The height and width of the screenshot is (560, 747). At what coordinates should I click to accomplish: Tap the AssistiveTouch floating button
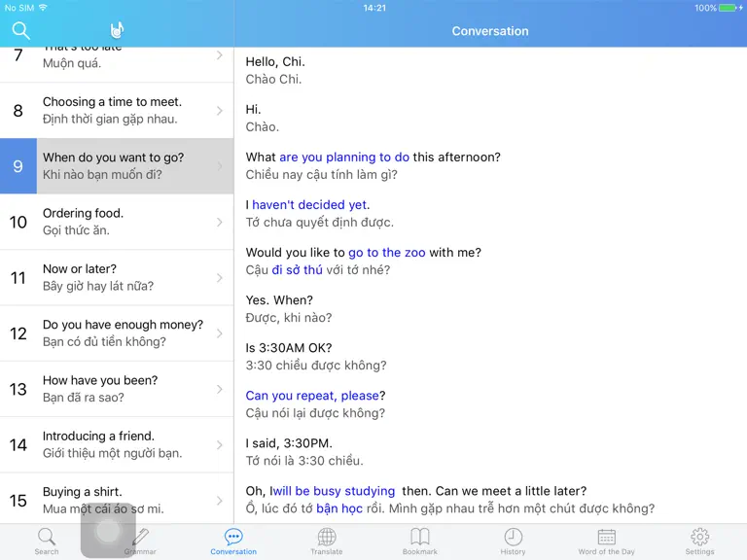pyautogui.click(x=108, y=530)
